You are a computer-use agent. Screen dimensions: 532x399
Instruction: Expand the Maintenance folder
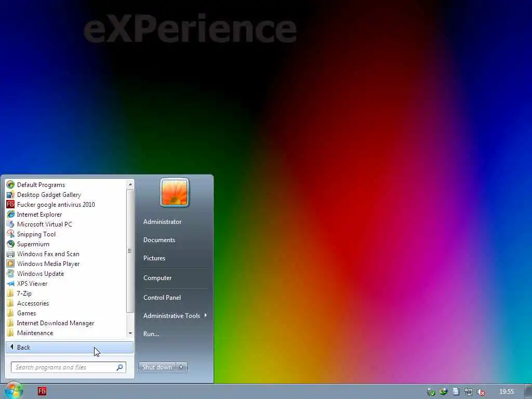(x=66, y=333)
